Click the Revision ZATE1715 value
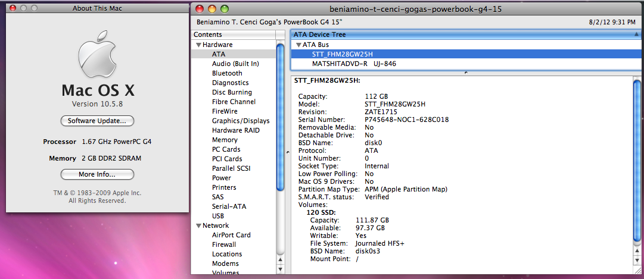644x279 pixels. click(x=381, y=112)
